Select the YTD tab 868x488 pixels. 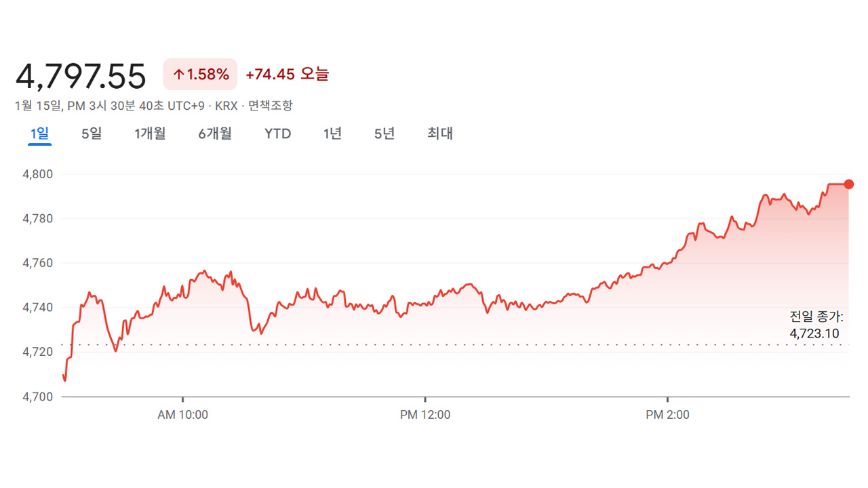(277, 134)
